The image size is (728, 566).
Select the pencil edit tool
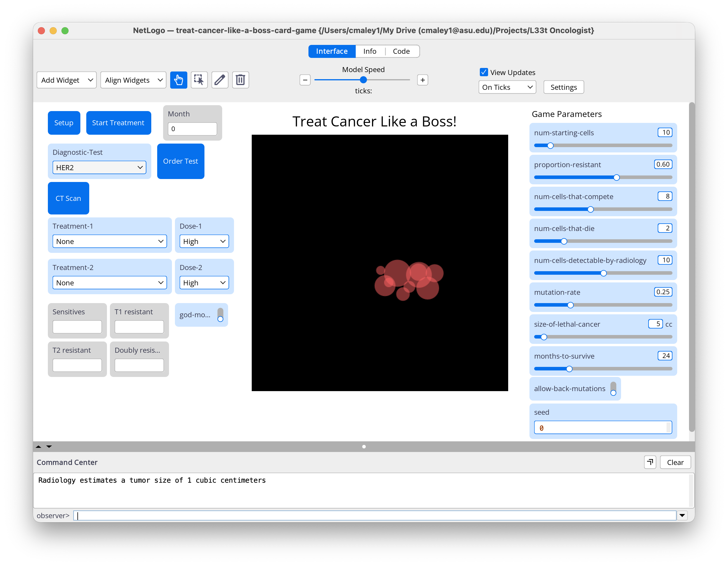[220, 80]
